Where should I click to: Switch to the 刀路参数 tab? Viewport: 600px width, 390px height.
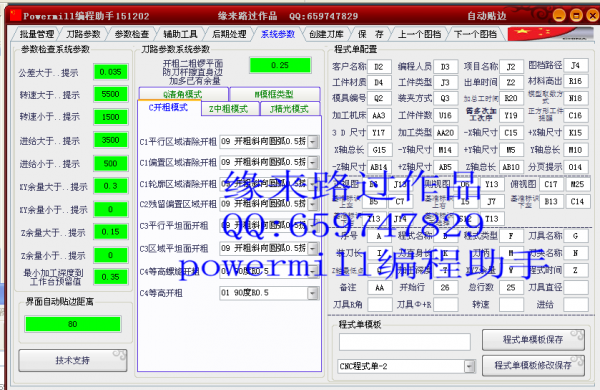83,34
